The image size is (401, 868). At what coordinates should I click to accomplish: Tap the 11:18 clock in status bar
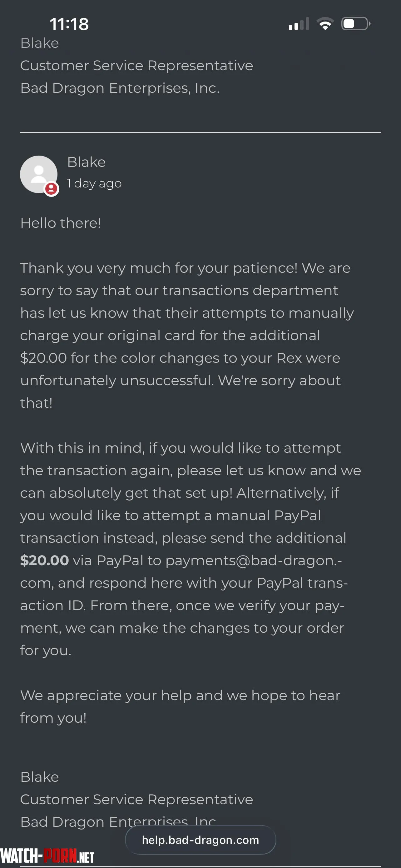click(x=69, y=24)
